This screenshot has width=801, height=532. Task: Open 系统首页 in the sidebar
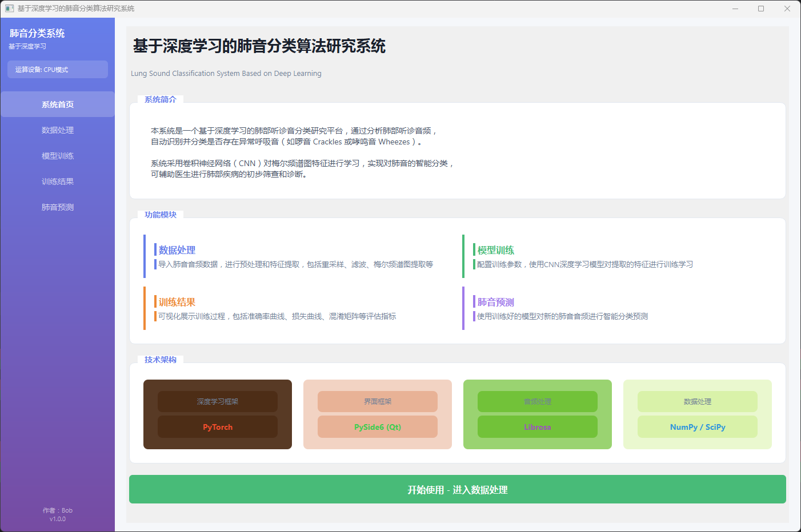coord(58,104)
